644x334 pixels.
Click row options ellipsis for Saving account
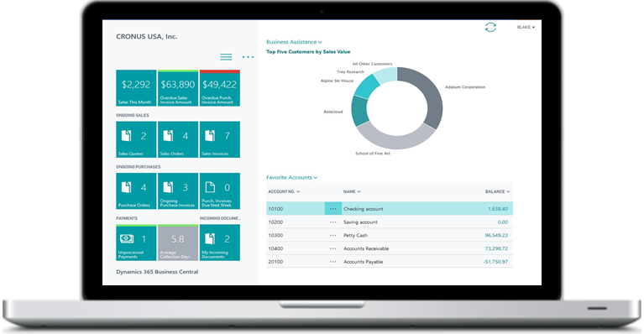click(333, 222)
